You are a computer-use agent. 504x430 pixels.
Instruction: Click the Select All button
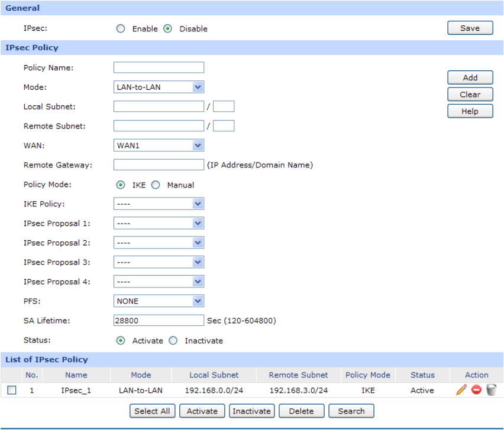153,411
